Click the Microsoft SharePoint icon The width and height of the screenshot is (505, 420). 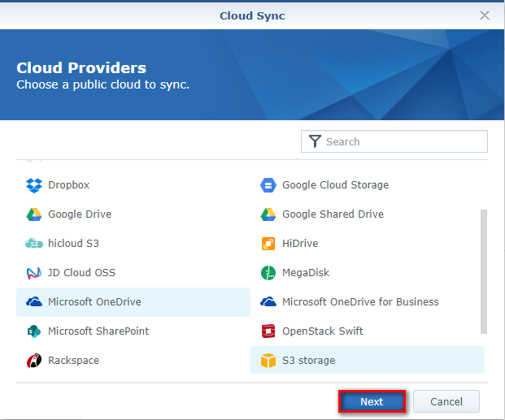33,331
